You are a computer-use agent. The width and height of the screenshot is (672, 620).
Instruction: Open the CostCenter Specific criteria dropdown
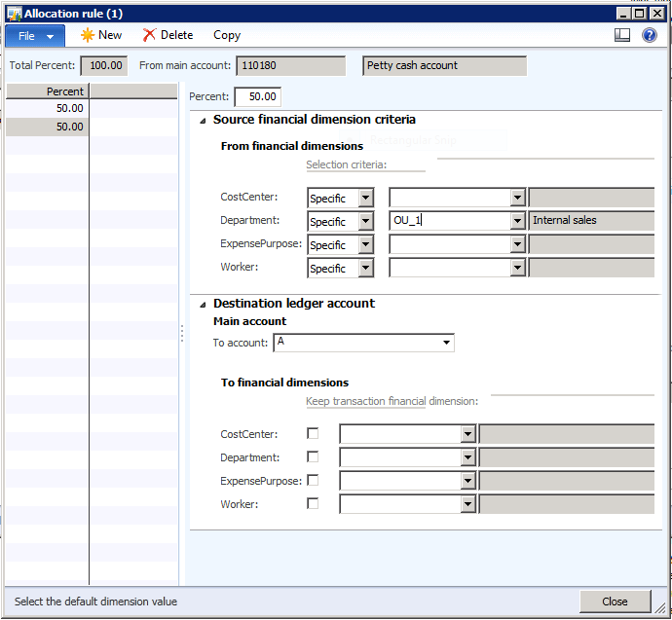[365, 199]
